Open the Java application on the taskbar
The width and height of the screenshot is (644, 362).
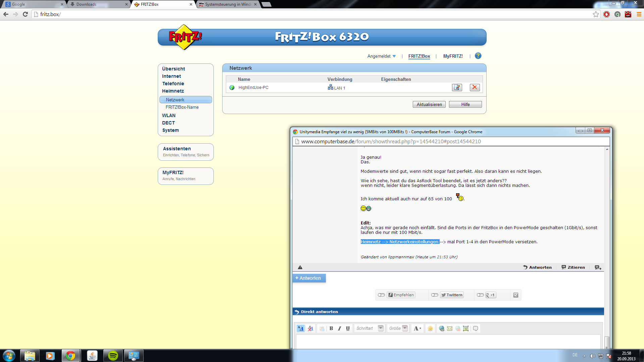92,356
